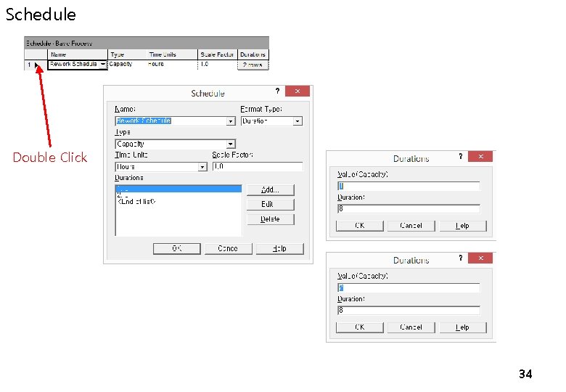Open the Name dropdown in Schedule dialog
This screenshot has width=566, height=392.
click(231, 121)
